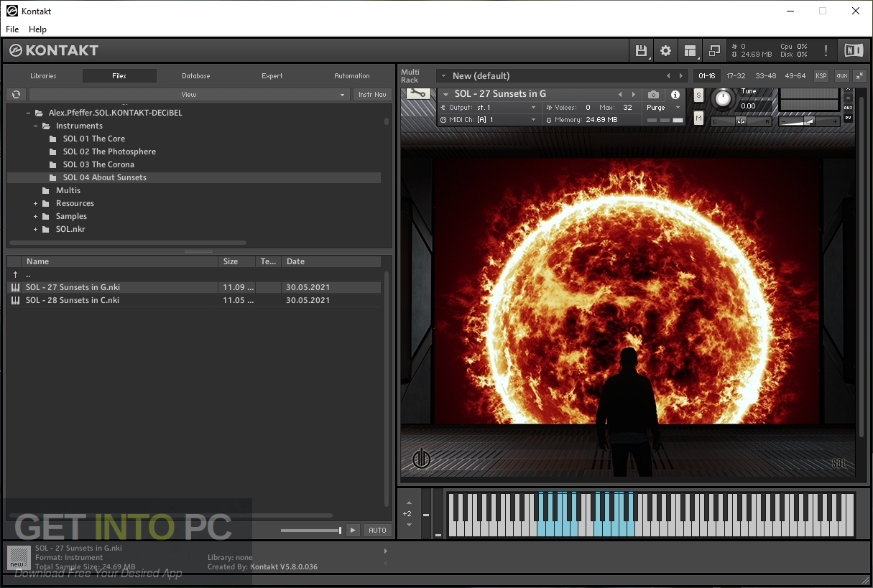The width and height of the screenshot is (873, 588).
Task: Mute the instrument with the M button
Action: [698, 118]
